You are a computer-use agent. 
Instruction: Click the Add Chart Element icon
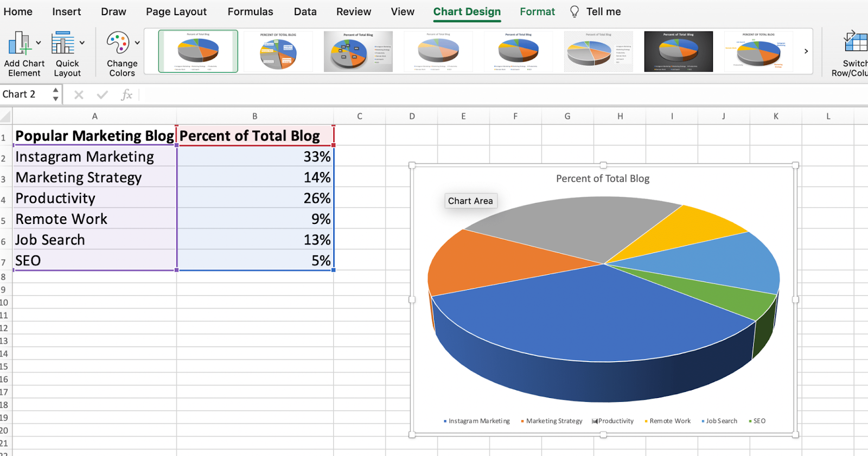pyautogui.click(x=20, y=43)
